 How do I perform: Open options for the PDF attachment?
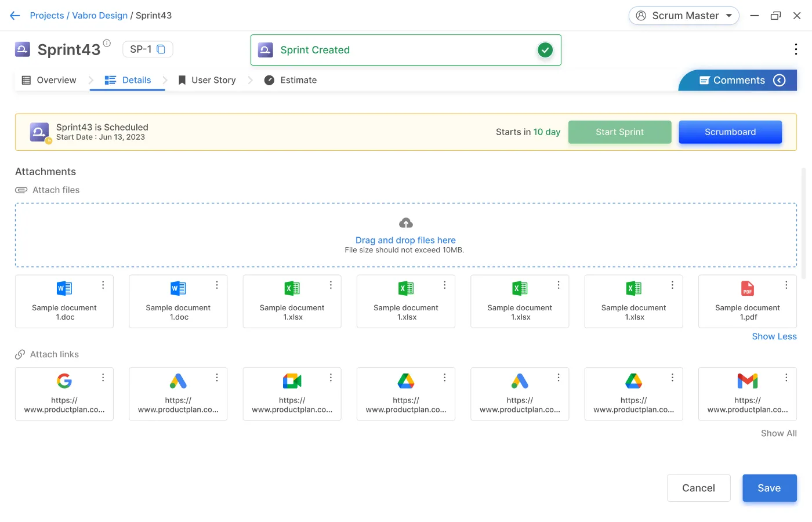click(786, 285)
